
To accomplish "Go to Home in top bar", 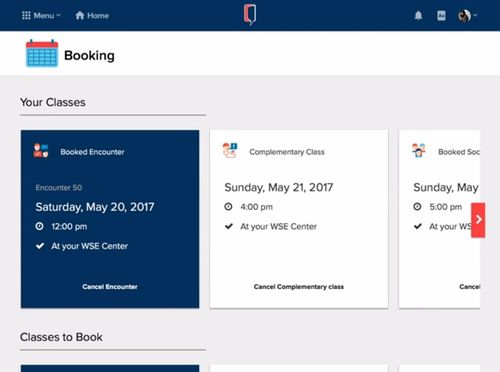I will [x=92, y=15].
